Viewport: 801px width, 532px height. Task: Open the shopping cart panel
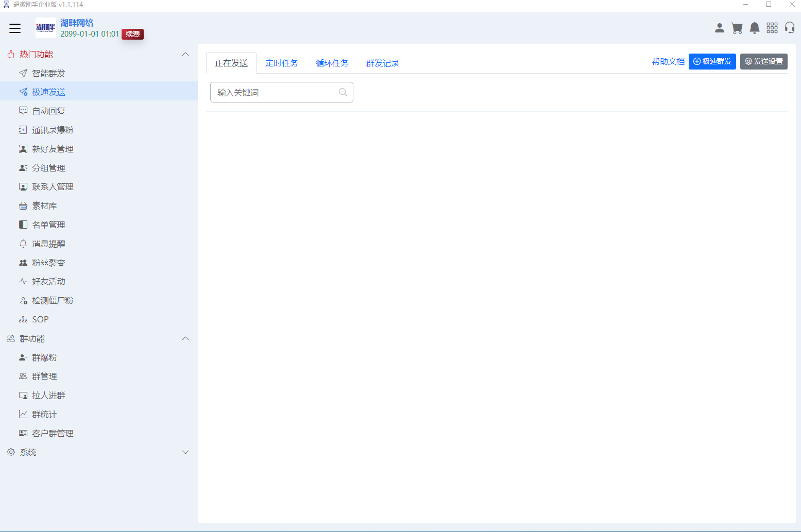click(737, 28)
